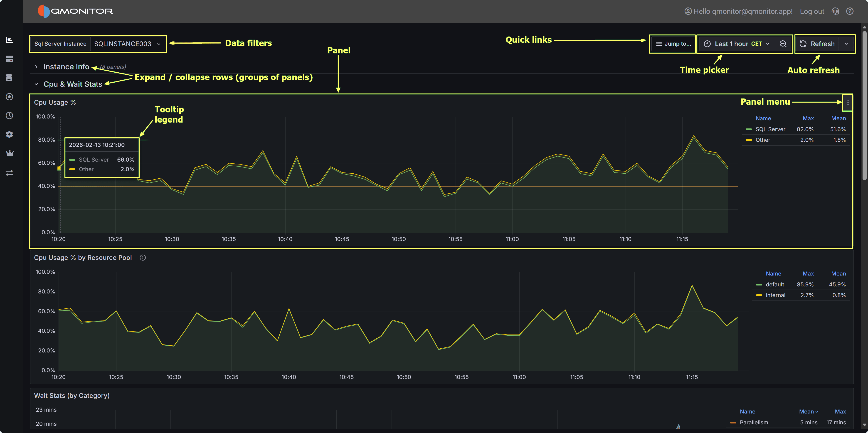This screenshot has height=433, width=868.
Task: Open settings via the gear icon
Action: [10, 134]
